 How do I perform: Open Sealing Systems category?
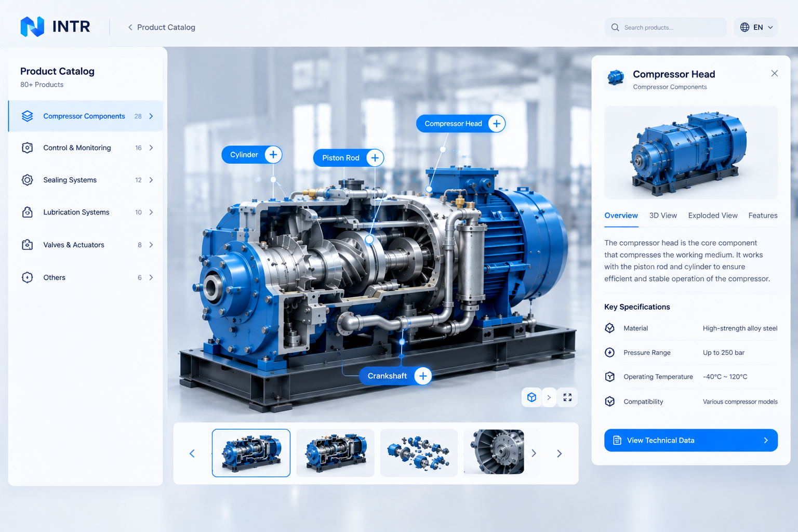(x=86, y=180)
